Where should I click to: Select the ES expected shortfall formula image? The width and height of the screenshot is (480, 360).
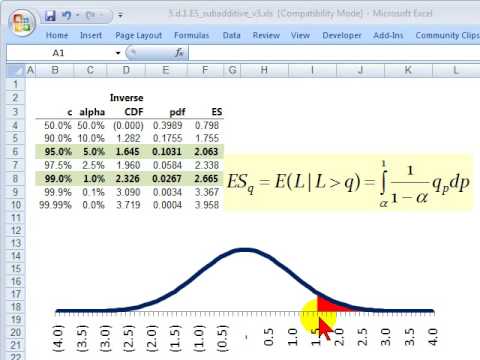pyautogui.click(x=349, y=183)
